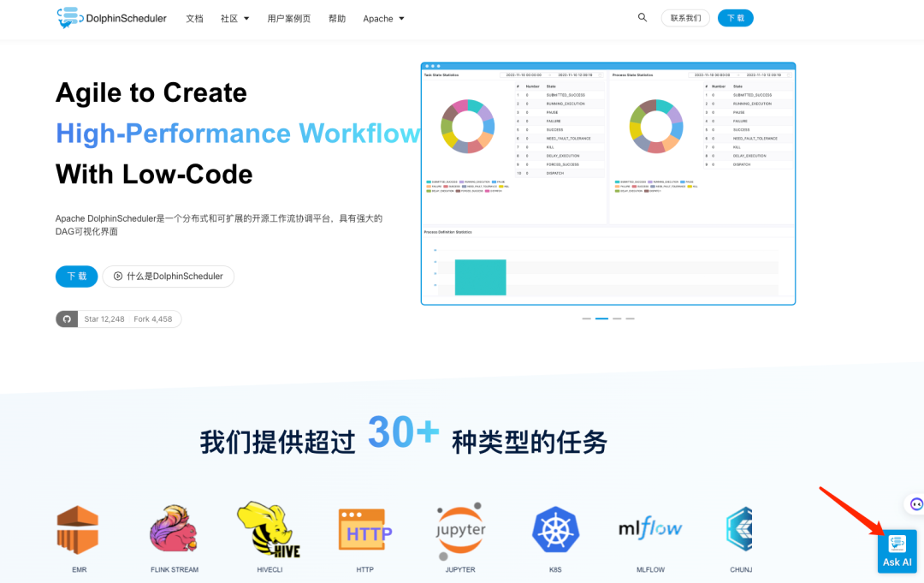Screen dimensions: 924x583
Task: Select the ChunJun task icon
Action: (x=739, y=529)
